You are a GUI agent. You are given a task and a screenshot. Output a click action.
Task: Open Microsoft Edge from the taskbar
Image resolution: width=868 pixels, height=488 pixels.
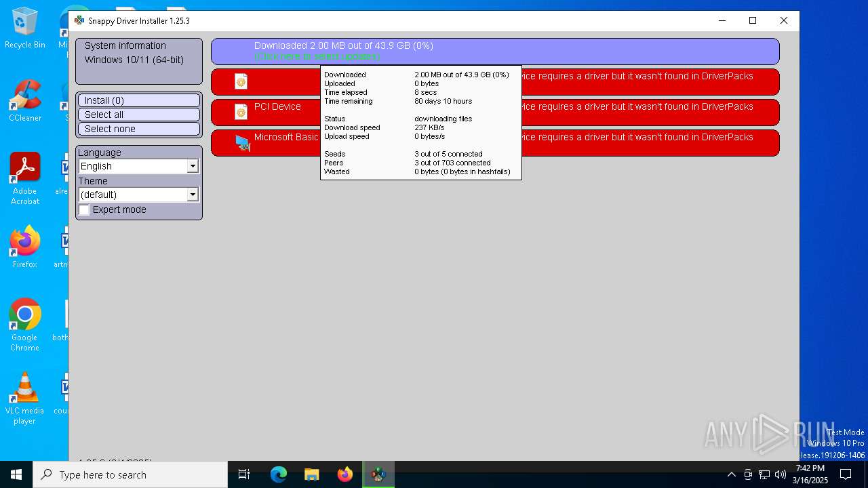click(x=279, y=474)
